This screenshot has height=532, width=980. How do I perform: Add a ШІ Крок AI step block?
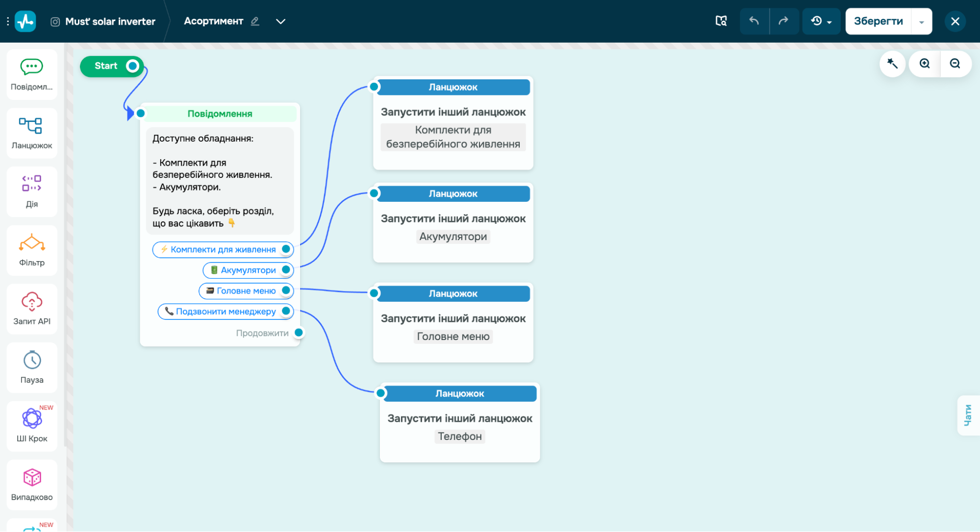[32, 426]
